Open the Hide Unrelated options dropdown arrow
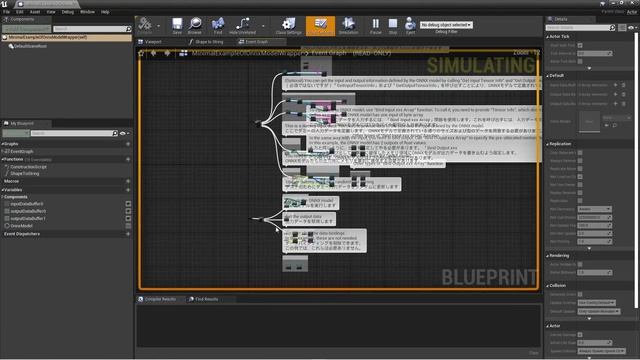Viewport: 640px width, 360px height. pyautogui.click(x=263, y=26)
